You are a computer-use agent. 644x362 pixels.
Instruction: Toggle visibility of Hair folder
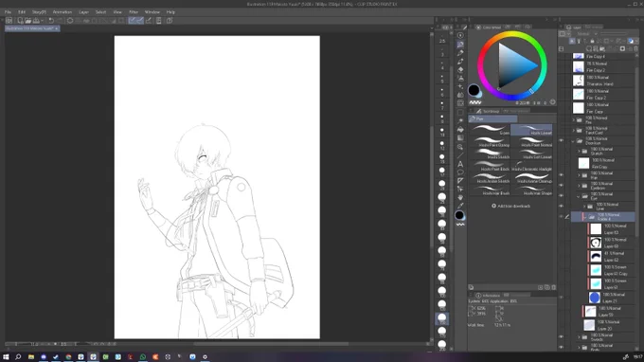[x=561, y=175]
